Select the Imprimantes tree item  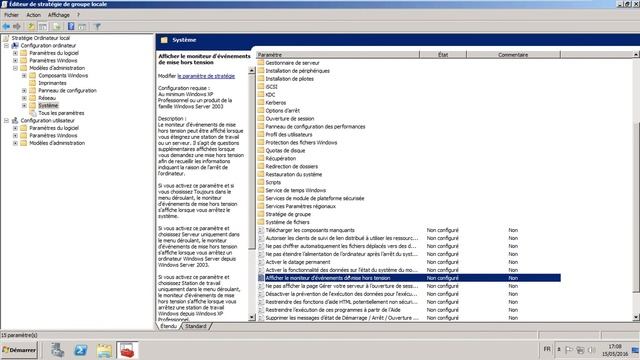tap(52, 83)
